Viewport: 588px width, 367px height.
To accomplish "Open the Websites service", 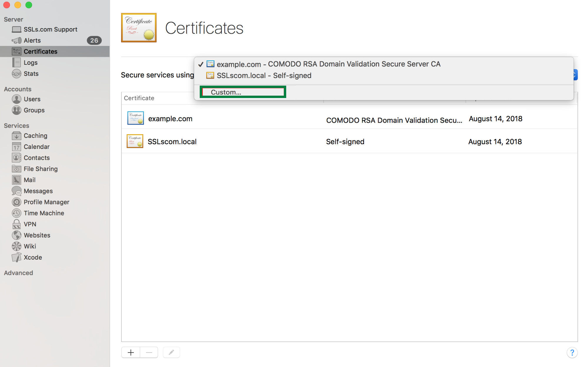I will coord(37,235).
